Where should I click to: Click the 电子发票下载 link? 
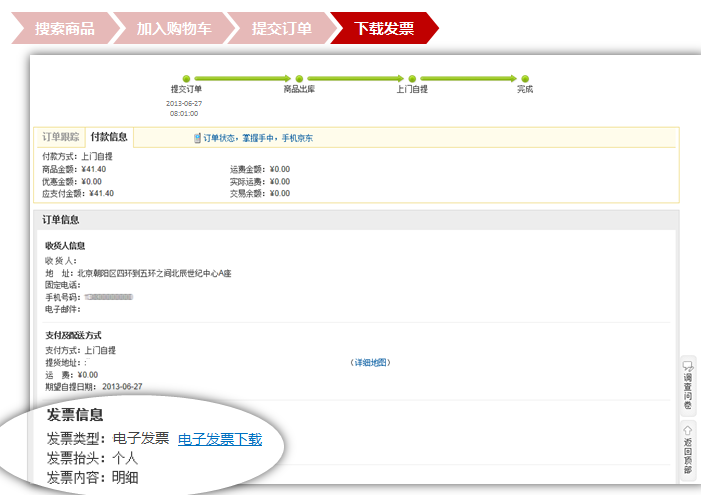click(220, 439)
